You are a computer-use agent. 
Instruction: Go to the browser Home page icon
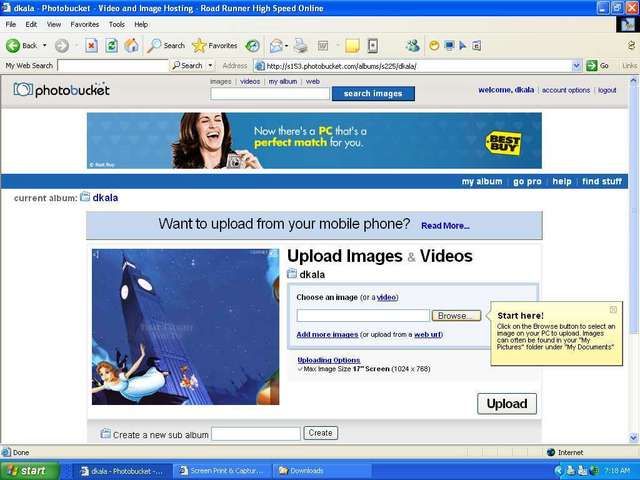tap(131, 45)
